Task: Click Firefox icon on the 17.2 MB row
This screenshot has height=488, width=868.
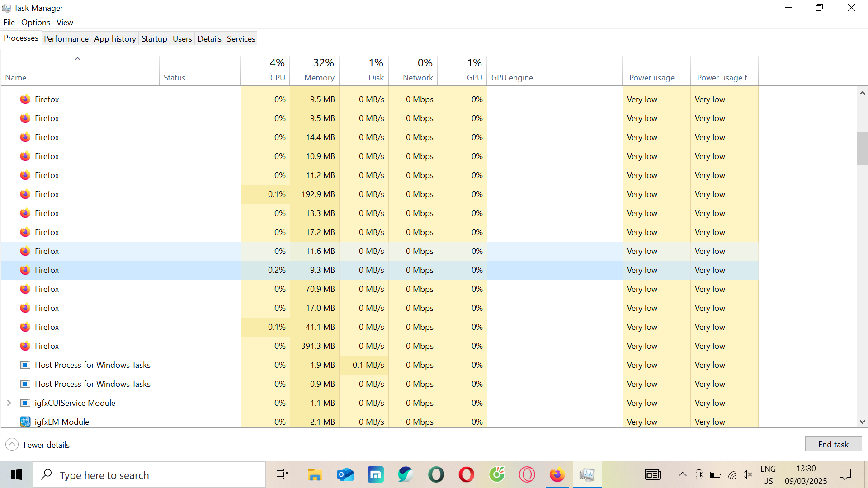Action: click(25, 232)
